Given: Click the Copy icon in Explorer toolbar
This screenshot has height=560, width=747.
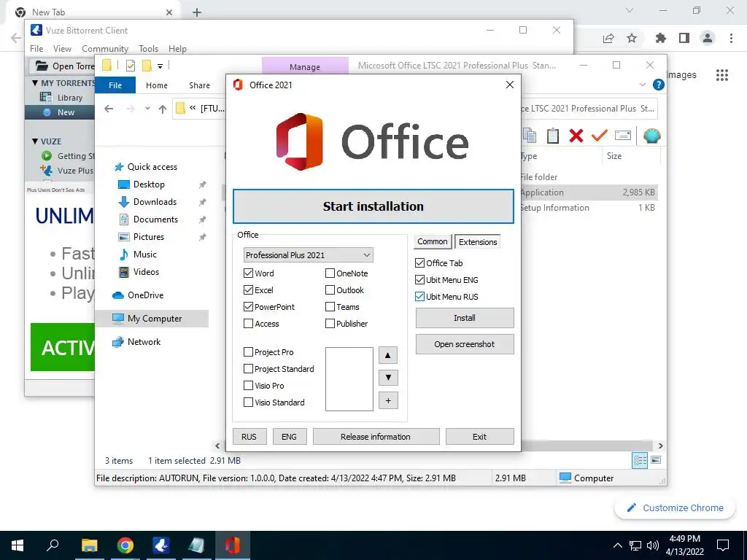Looking at the screenshot, I should click(530, 136).
